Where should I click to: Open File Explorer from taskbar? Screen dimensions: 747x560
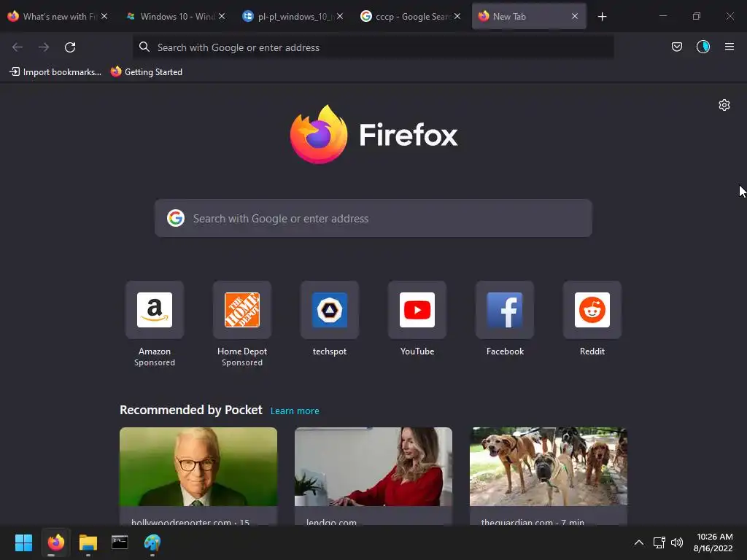coord(88,542)
